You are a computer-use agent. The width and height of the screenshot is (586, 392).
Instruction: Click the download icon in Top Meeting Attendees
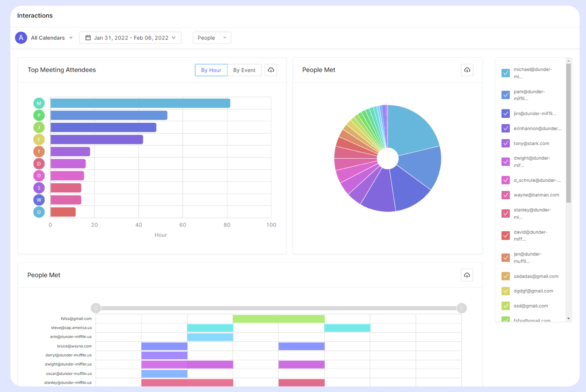(271, 70)
